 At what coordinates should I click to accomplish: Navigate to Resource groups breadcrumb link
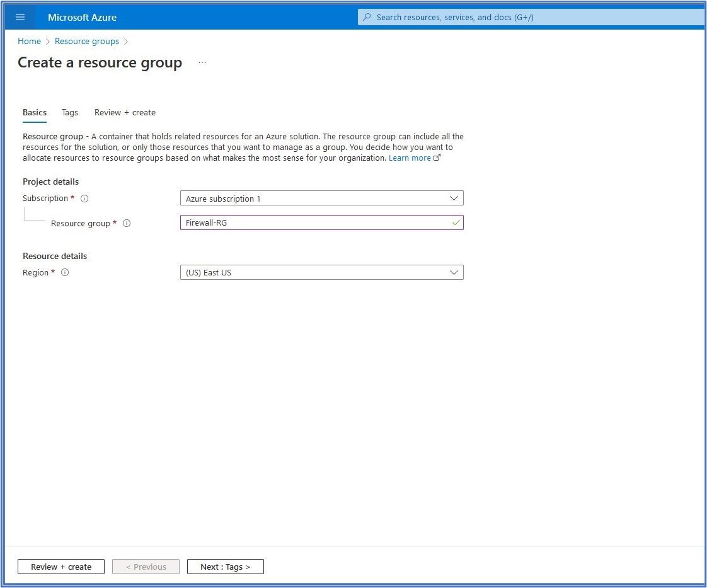click(87, 41)
